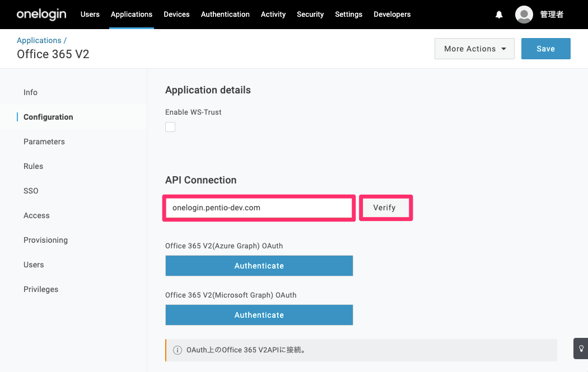Image resolution: width=588 pixels, height=372 pixels.
Task: Select the Rules sidebar tab
Action: point(34,166)
